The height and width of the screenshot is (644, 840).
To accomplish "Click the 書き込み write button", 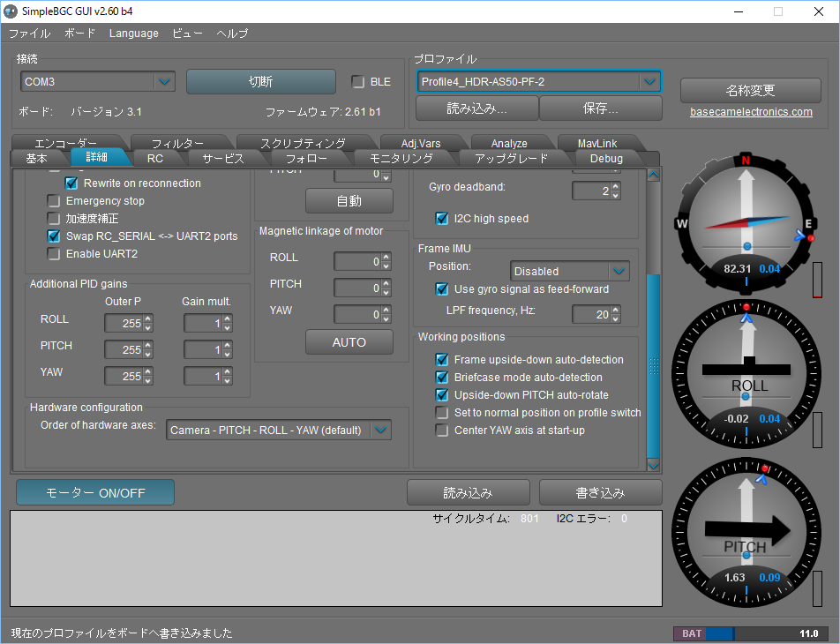I will tap(601, 492).
